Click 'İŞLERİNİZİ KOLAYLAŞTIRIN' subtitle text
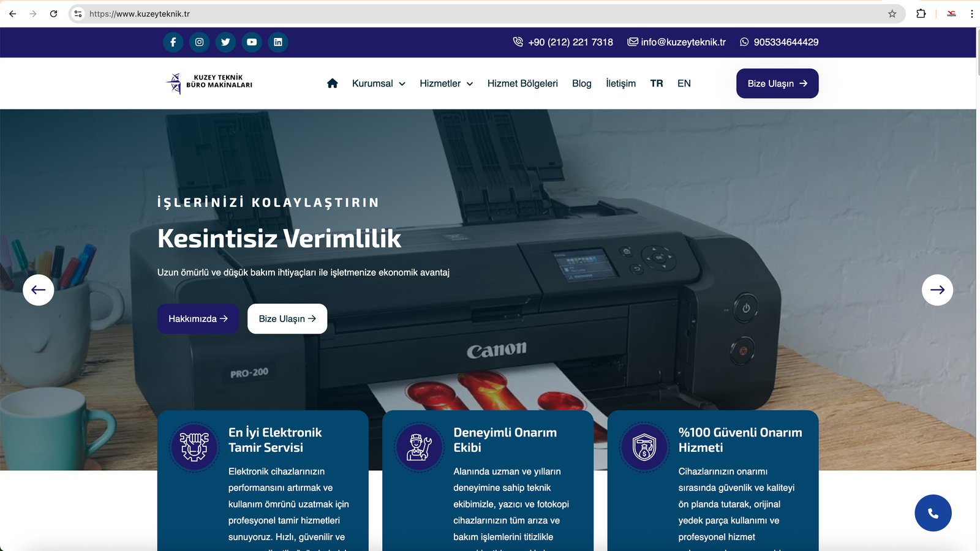 pos(268,203)
